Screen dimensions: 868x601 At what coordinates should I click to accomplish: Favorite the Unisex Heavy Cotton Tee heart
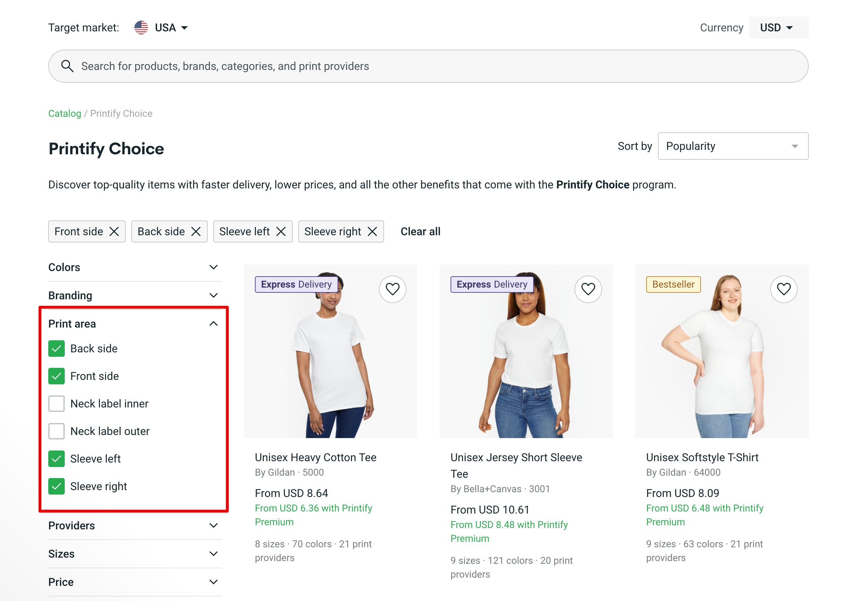392,289
